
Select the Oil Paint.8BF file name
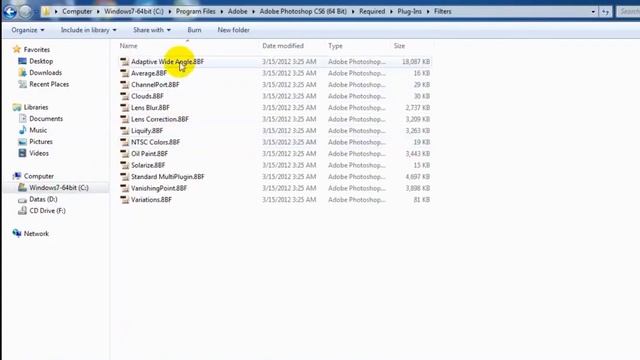point(149,153)
